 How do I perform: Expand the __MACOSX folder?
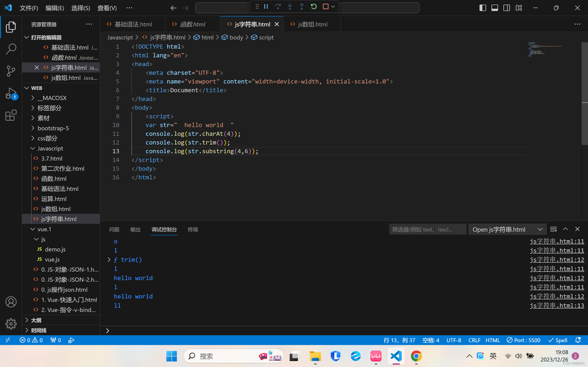(x=52, y=98)
